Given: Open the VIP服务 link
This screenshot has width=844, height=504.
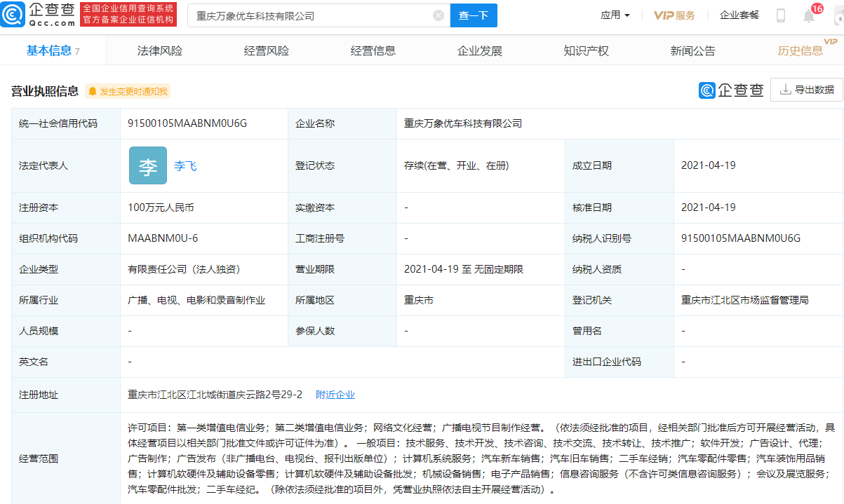Looking at the screenshot, I should [674, 15].
